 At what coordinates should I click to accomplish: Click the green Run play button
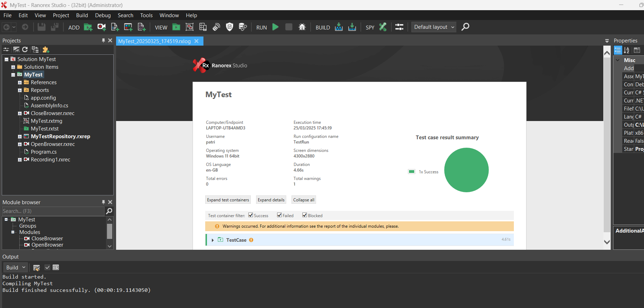coord(275,27)
